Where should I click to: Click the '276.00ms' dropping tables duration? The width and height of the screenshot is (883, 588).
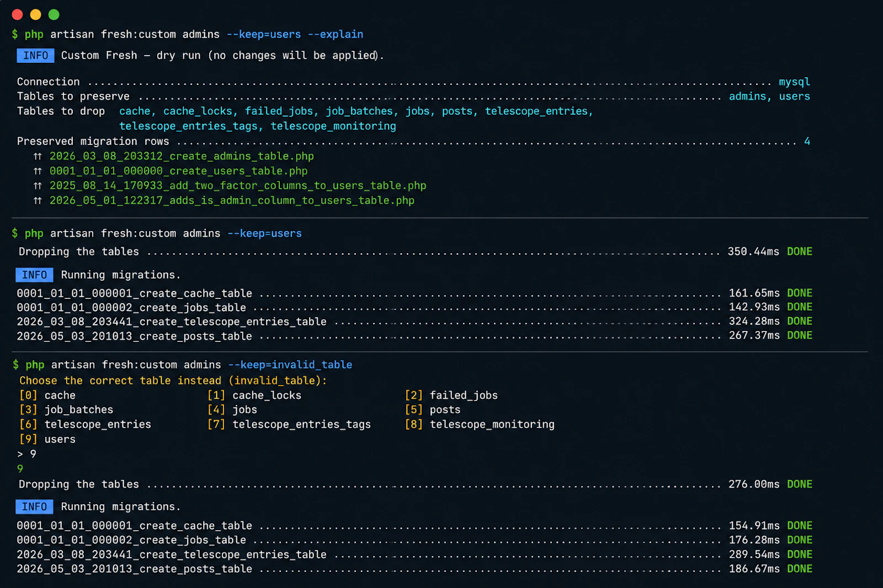[x=754, y=484]
